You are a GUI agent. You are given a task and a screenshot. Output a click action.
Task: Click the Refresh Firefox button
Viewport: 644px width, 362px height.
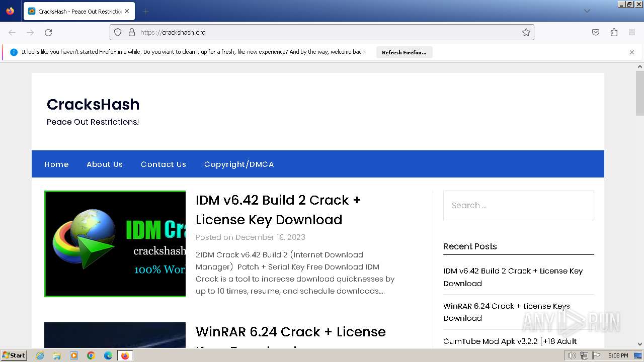(404, 52)
